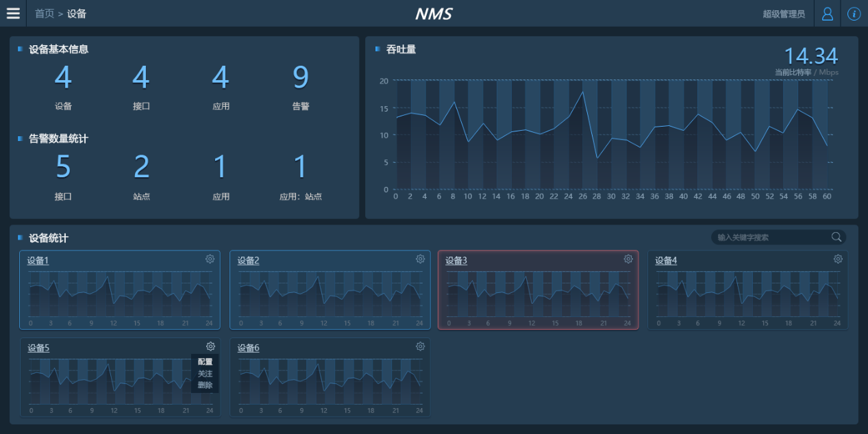Collapse the 设备5 gear dropdown
Screen dimensions: 868x434
tap(210, 346)
